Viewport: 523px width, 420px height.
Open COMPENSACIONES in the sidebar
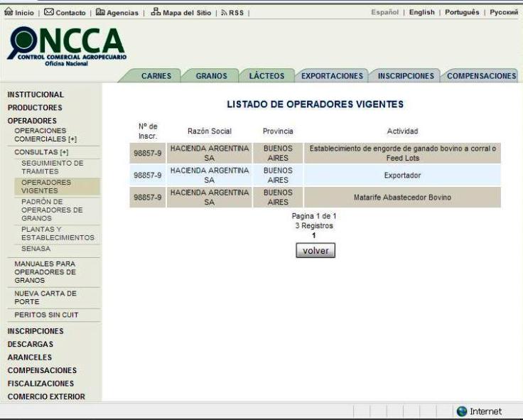point(42,371)
